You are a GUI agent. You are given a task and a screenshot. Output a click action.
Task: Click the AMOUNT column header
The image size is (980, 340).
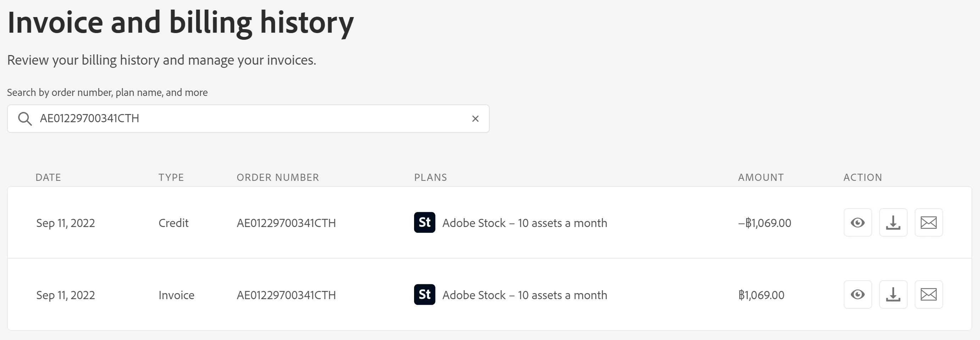(760, 177)
